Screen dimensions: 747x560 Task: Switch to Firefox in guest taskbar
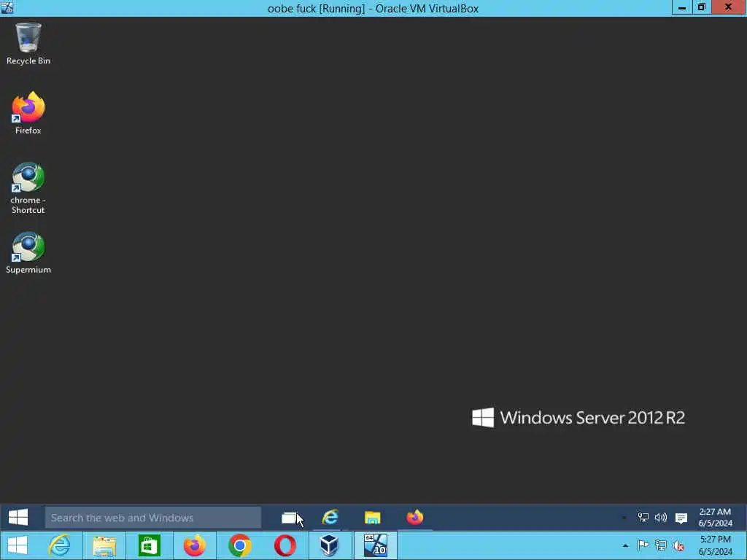(414, 517)
